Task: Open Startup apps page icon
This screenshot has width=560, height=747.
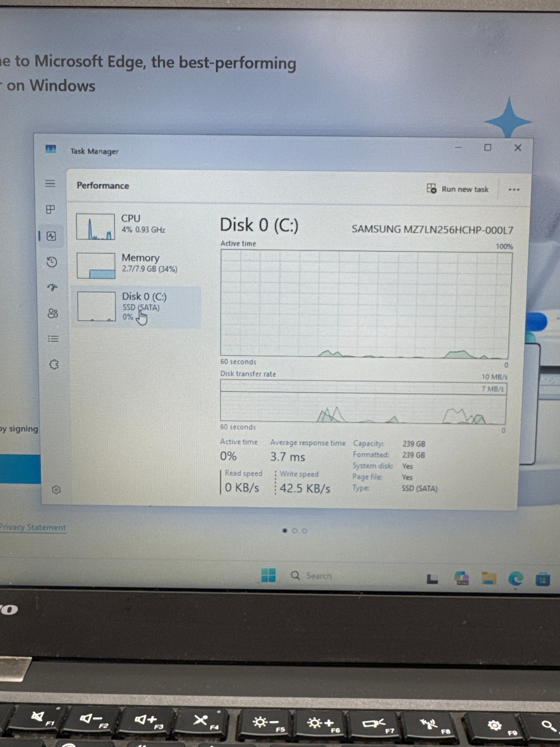Action: point(52,287)
